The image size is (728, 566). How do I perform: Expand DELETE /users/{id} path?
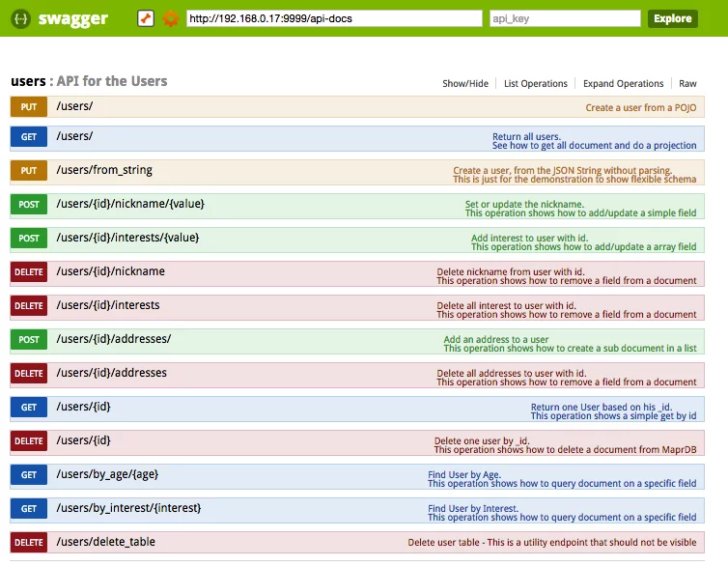point(84,440)
